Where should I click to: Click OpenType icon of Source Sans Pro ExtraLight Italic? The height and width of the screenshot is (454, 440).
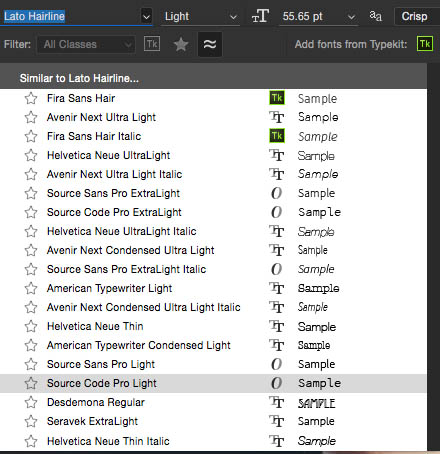[x=277, y=269]
